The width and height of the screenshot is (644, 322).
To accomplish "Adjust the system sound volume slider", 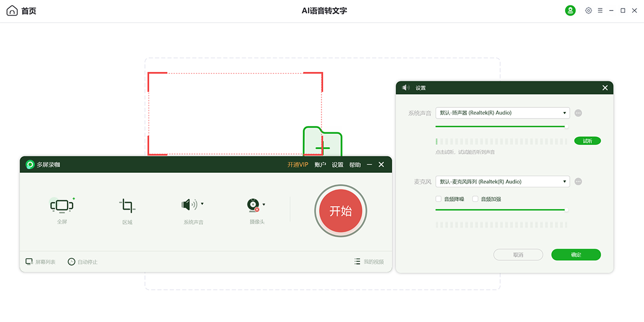I will [x=566, y=127].
